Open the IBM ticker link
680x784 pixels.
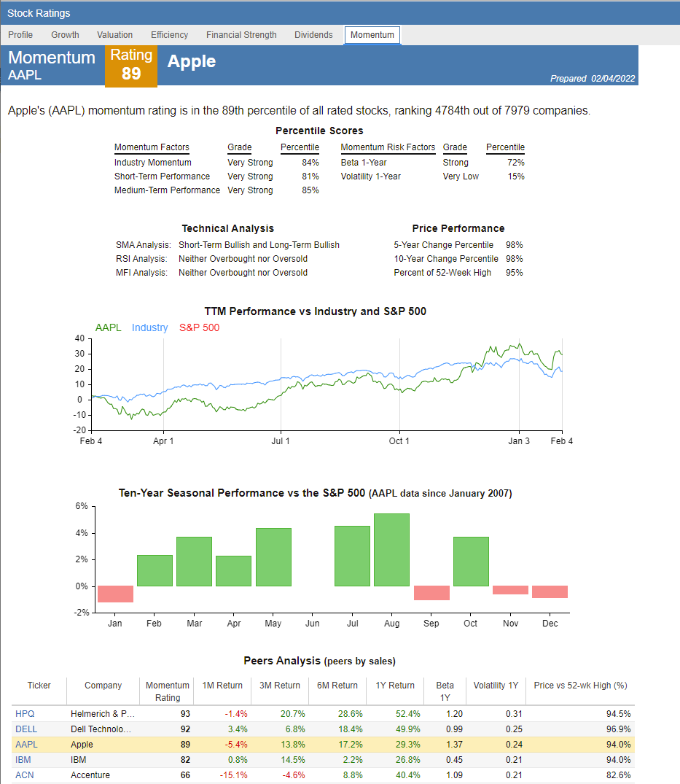point(23,759)
